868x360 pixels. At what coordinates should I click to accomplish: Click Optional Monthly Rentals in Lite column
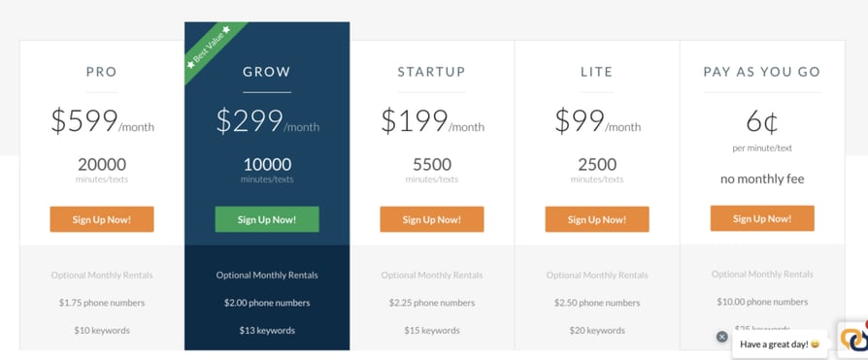[597, 275]
